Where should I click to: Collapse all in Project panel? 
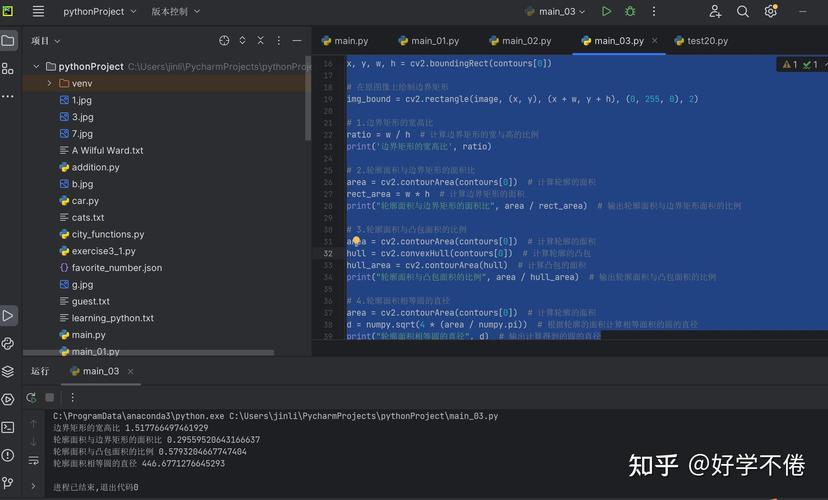point(260,41)
